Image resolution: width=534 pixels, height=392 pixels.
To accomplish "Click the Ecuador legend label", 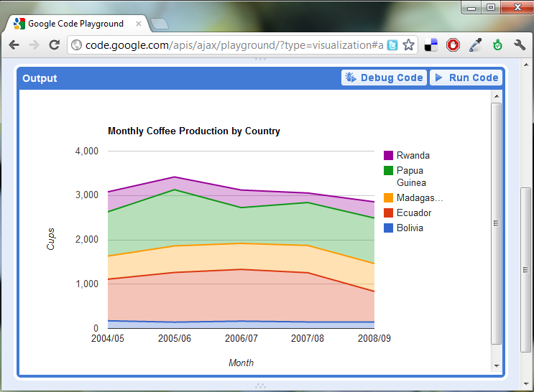I will click(414, 213).
